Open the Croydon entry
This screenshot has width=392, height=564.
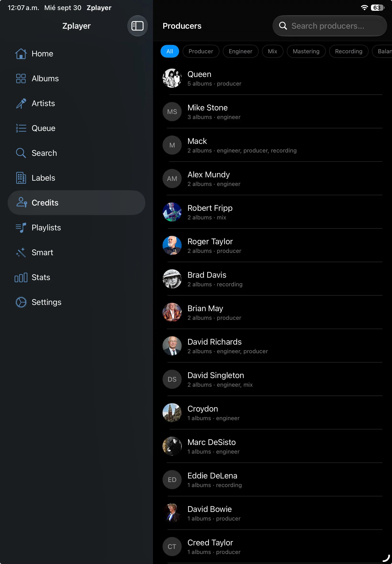[x=272, y=413]
